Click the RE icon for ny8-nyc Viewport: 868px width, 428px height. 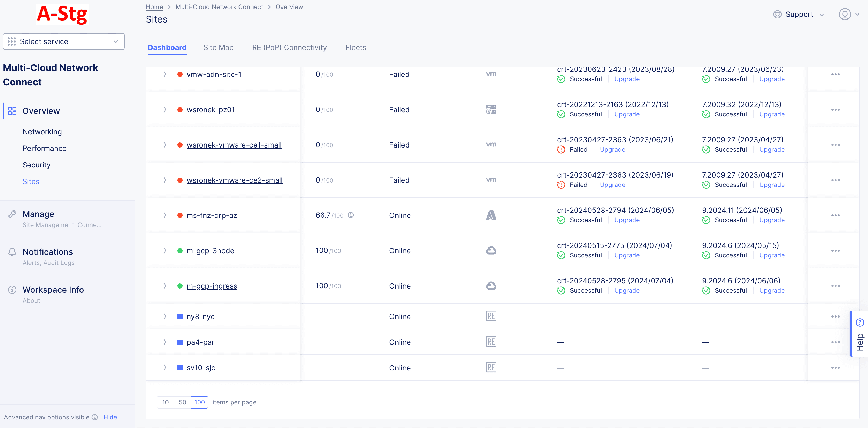[491, 316]
